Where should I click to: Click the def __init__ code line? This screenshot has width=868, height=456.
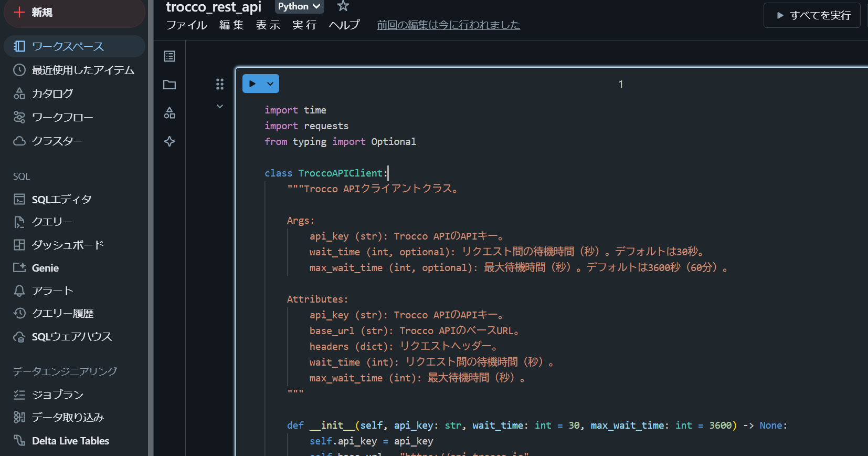537,425
